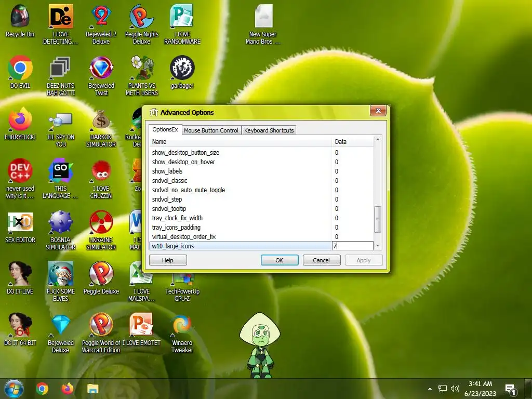Click the w10_large_icons data input field
532x399 pixels.
[353, 246]
